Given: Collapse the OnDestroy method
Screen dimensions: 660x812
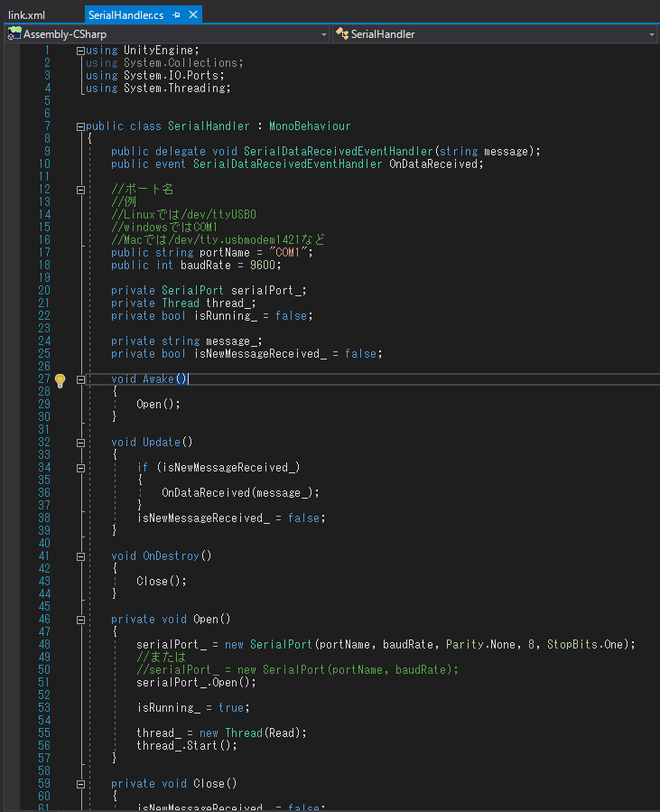Looking at the screenshot, I should 80,556.
